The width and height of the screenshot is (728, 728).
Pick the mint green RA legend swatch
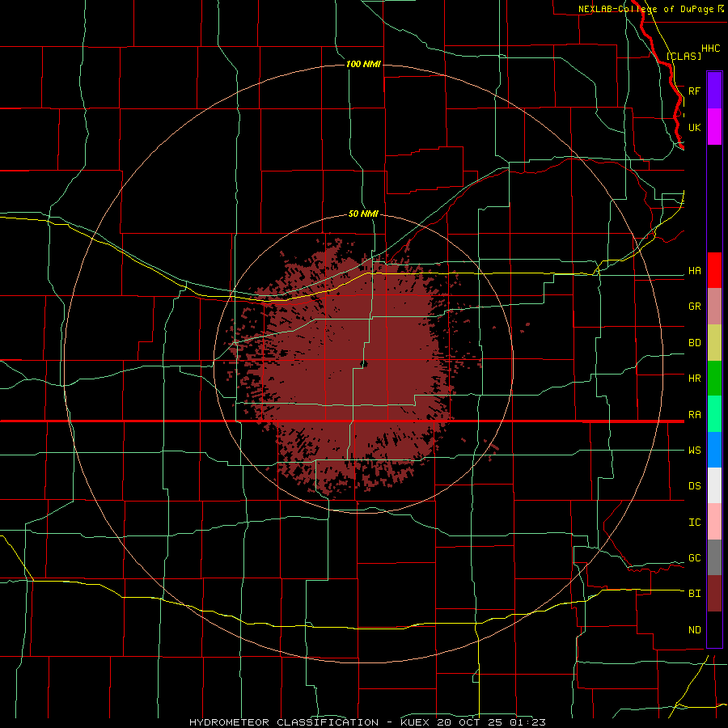[x=714, y=414]
